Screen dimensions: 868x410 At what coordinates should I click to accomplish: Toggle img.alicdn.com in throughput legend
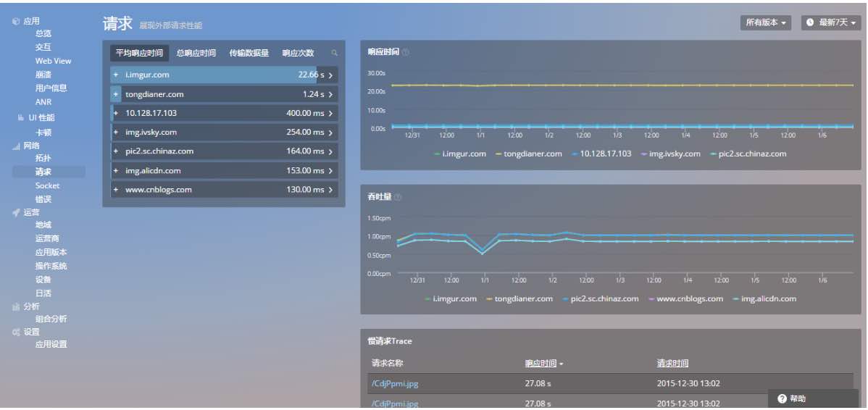coord(764,298)
